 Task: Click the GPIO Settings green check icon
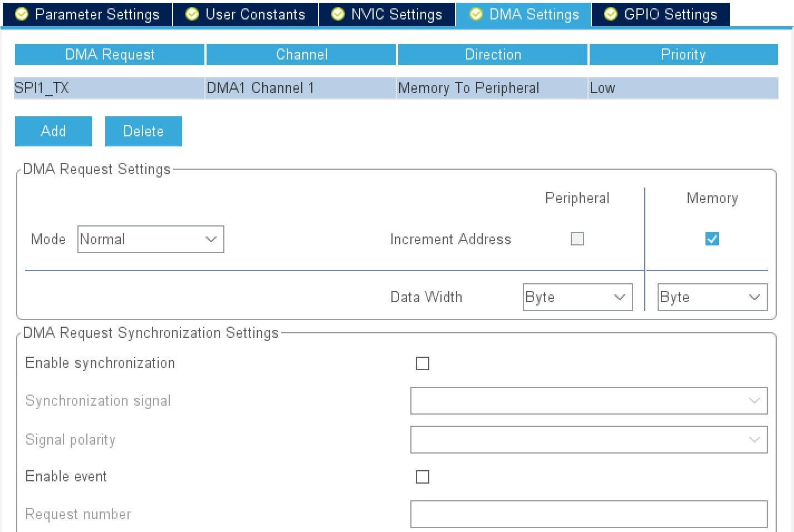(611, 14)
